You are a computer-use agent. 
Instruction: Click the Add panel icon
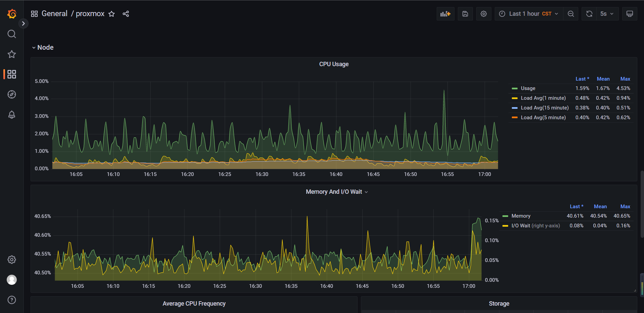[445, 14]
